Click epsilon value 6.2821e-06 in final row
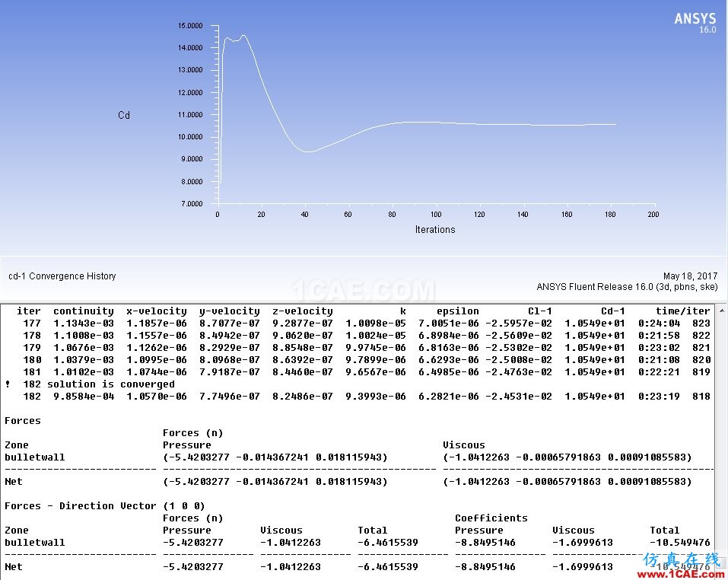 coord(448,396)
